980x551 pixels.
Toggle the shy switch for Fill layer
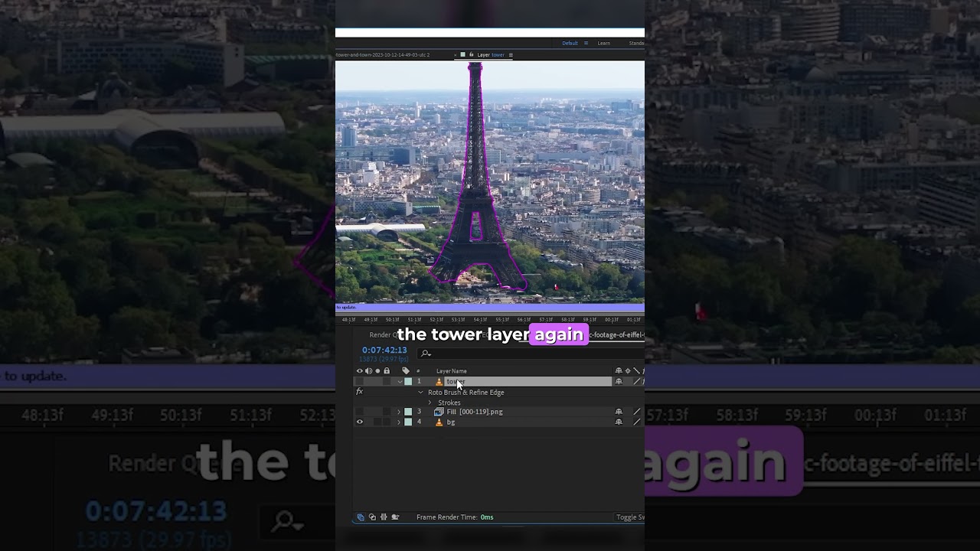(619, 412)
